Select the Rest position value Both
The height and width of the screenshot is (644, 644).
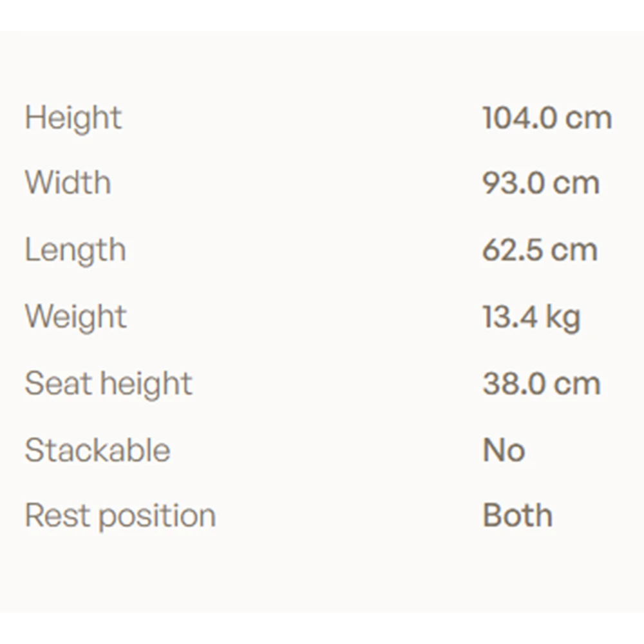pos(518,515)
